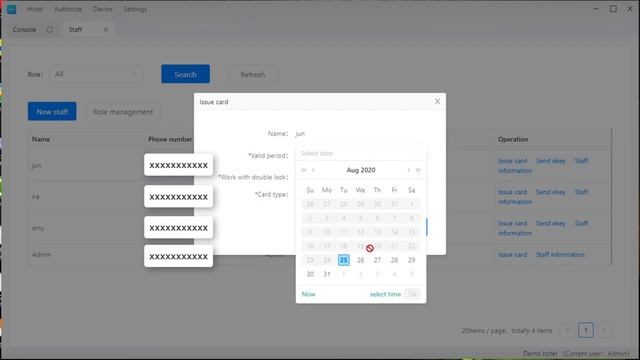Switch to the Staff tab

tap(75, 29)
